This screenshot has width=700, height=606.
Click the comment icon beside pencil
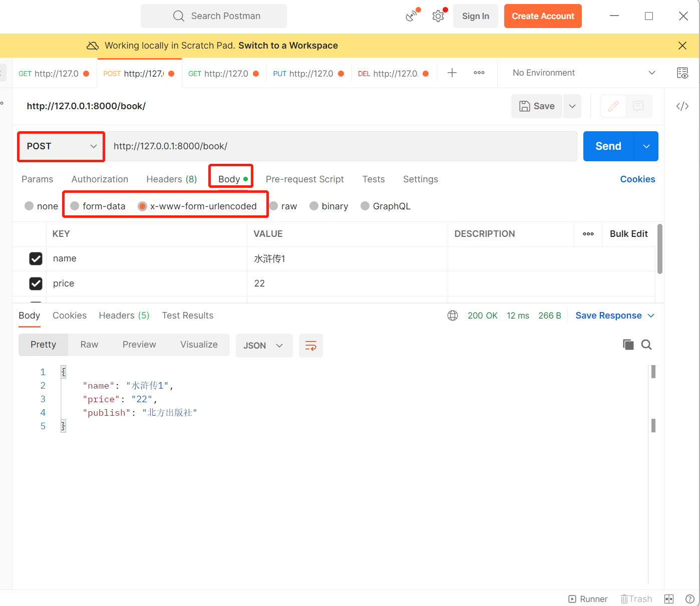pyautogui.click(x=638, y=106)
